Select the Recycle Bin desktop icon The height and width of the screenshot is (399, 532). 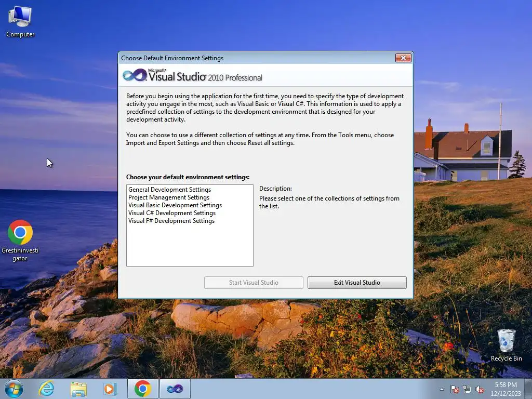(506, 345)
